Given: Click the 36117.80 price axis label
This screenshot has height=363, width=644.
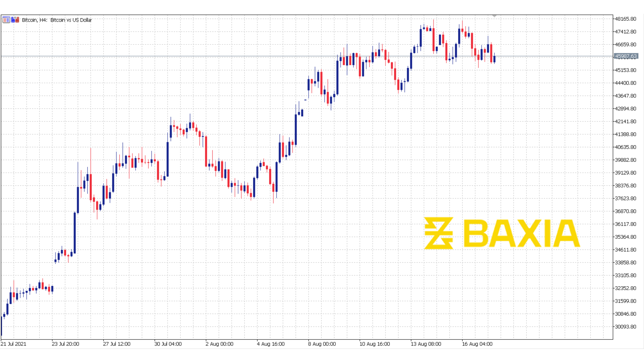Looking at the screenshot, I should pos(626,224).
